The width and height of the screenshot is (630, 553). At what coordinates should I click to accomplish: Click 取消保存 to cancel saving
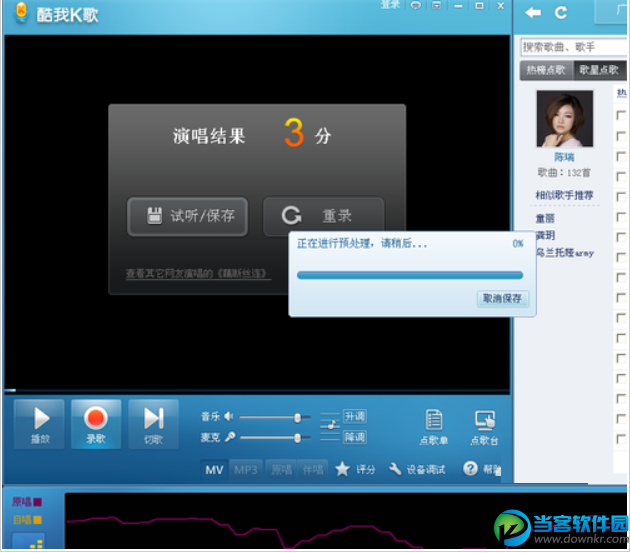point(502,298)
